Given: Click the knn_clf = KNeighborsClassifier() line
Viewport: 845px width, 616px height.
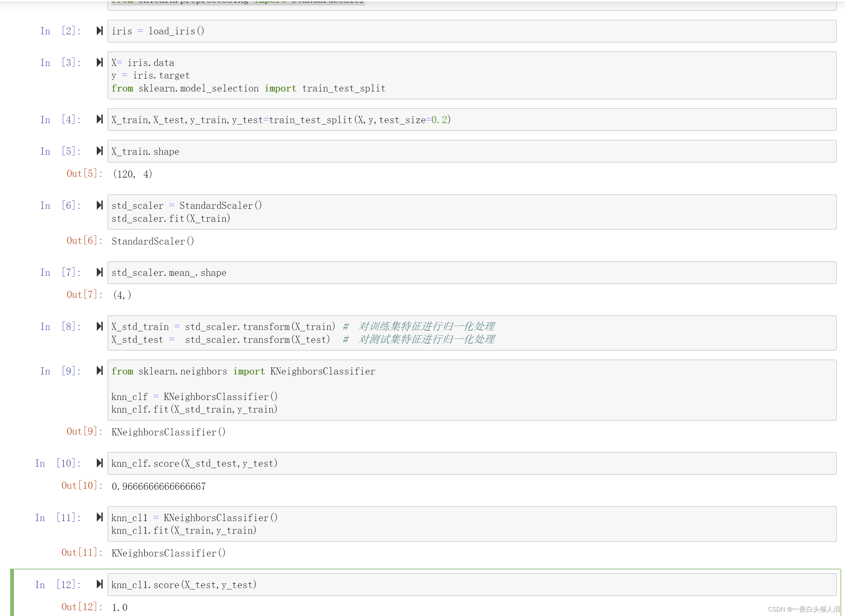Looking at the screenshot, I should pos(194,397).
